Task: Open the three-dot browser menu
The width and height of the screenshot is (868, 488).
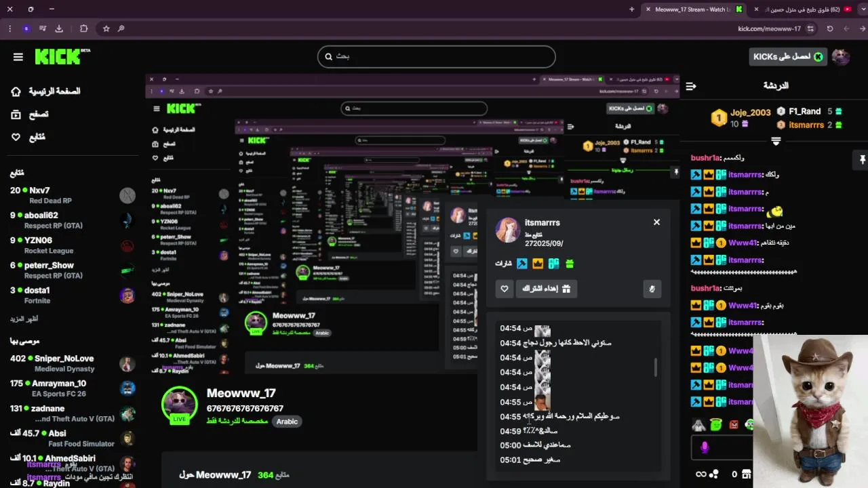Action: 9,28
